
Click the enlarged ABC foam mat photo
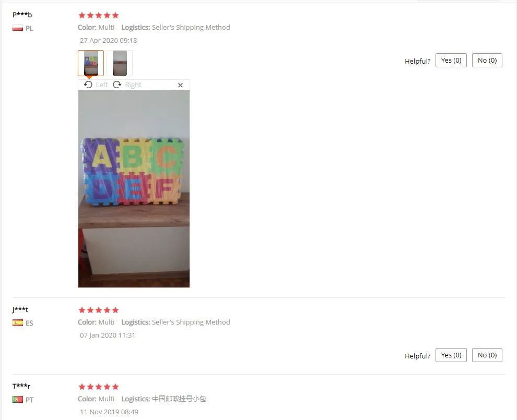[x=134, y=189]
